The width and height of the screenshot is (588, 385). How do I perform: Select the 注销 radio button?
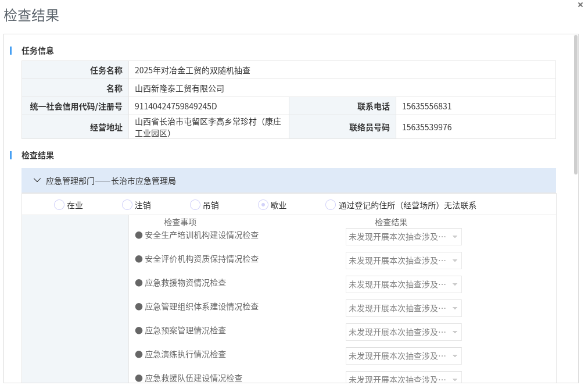point(127,205)
